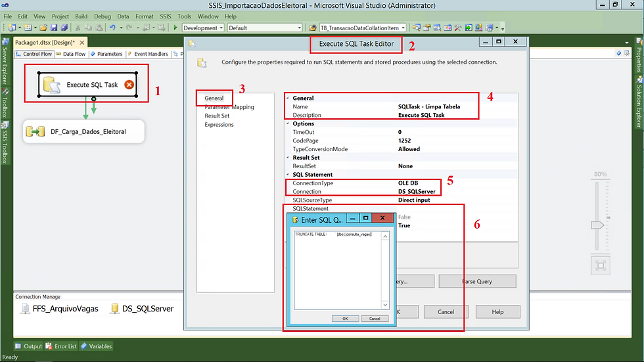Screen dimensions: 644x362
Task: Switch to the Data Flow tab
Action: [x=71, y=54]
